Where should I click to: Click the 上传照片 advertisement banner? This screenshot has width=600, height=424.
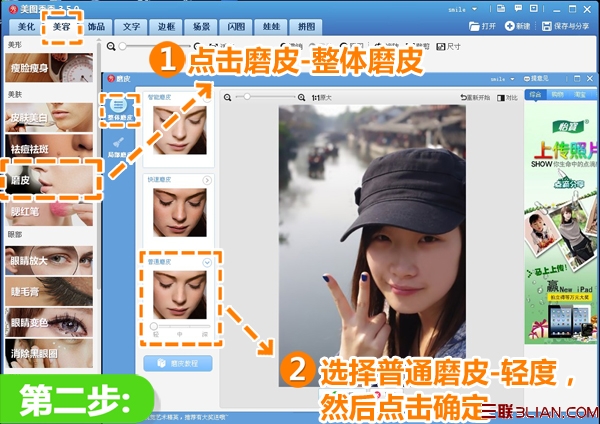(x=561, y=226)
